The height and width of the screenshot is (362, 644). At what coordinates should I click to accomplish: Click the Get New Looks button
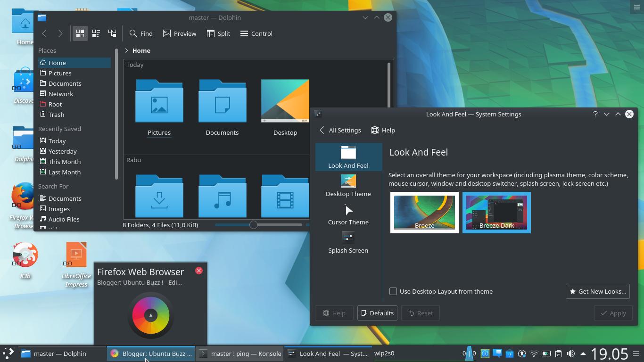[597, 291]
